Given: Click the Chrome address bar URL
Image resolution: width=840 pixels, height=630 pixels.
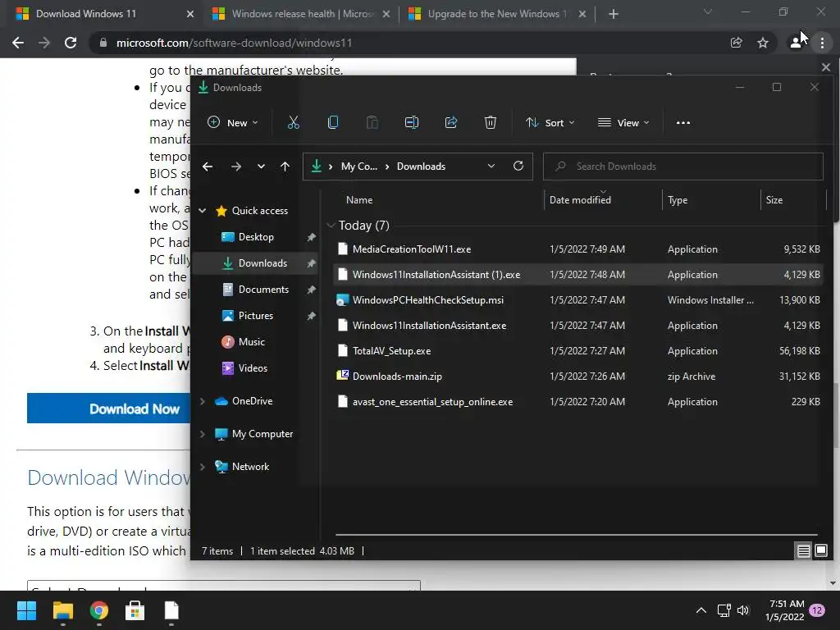Looking at the screenshot, I should [x=234, y=43].
